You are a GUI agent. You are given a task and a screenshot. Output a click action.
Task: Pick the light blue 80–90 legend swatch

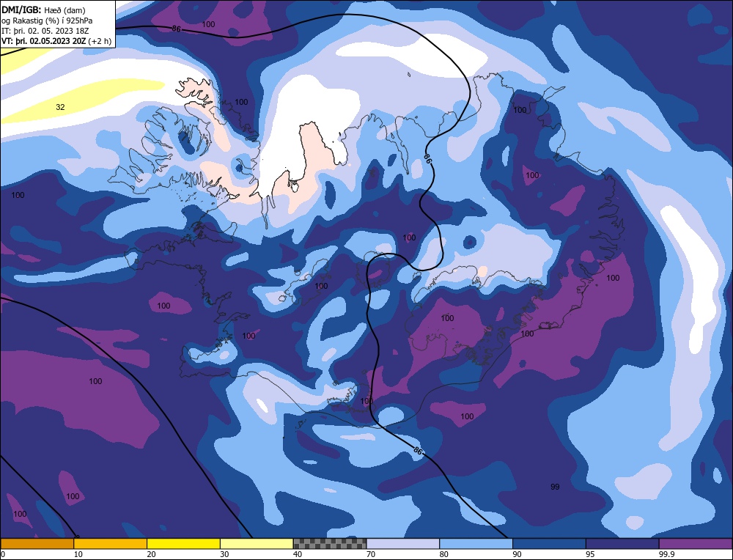point(476,544)
